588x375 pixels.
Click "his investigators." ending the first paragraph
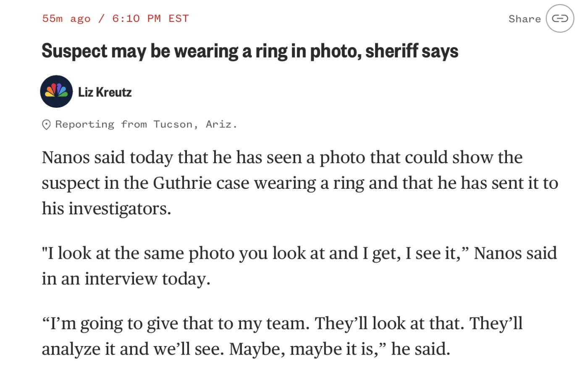click(106, 208)
